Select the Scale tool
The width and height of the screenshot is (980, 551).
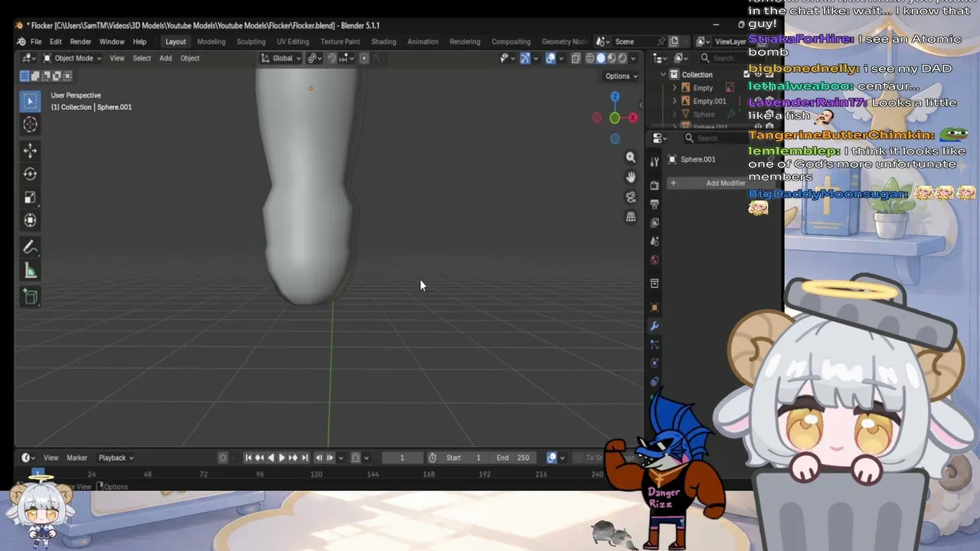tap(30, 197)
